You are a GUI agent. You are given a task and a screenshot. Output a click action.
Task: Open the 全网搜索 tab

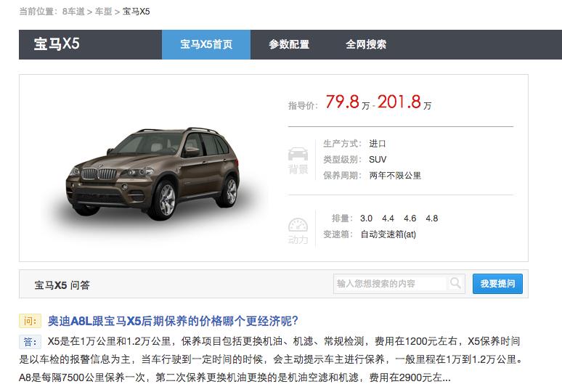(x=366, y=44)
